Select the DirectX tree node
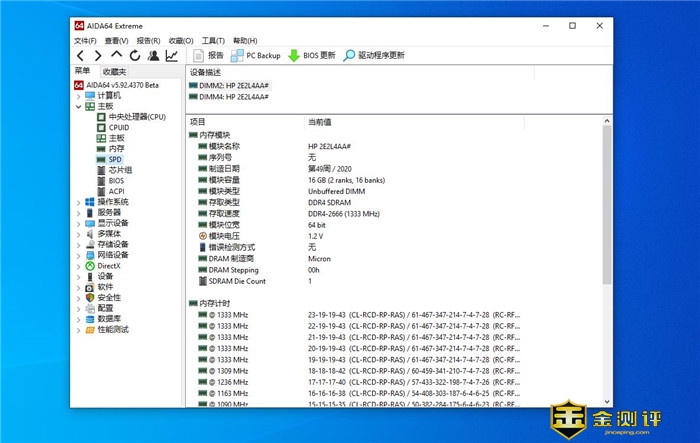 [108, 265]
